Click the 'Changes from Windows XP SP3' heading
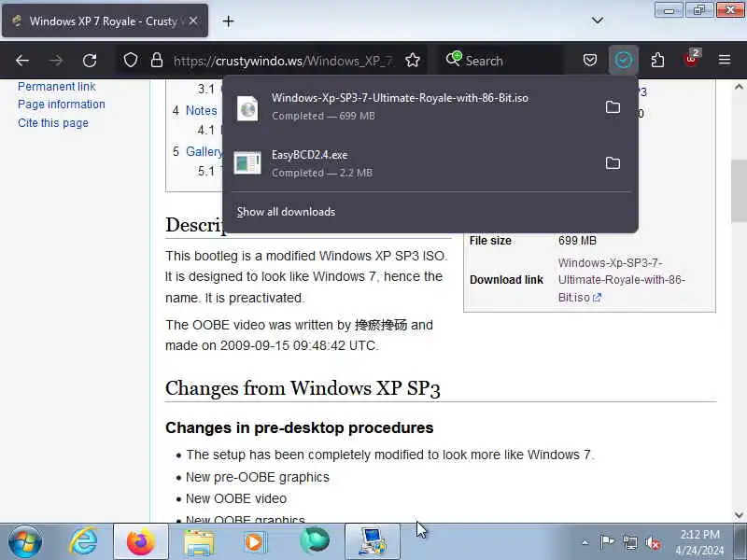 (x=303, y=388)
